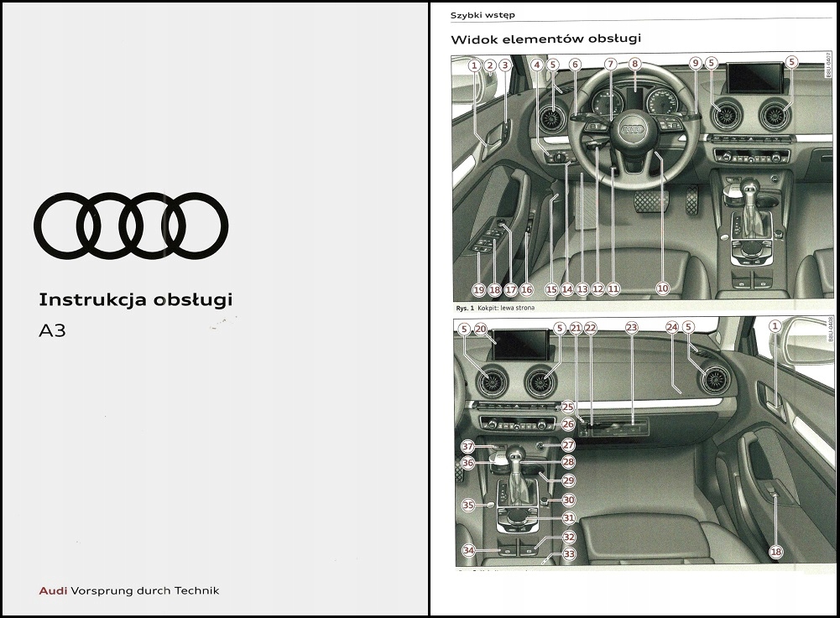Viewport: 840px width, 618px height.
Task: Click callout number 28 near the gear selector
Action: coord(568,462)
